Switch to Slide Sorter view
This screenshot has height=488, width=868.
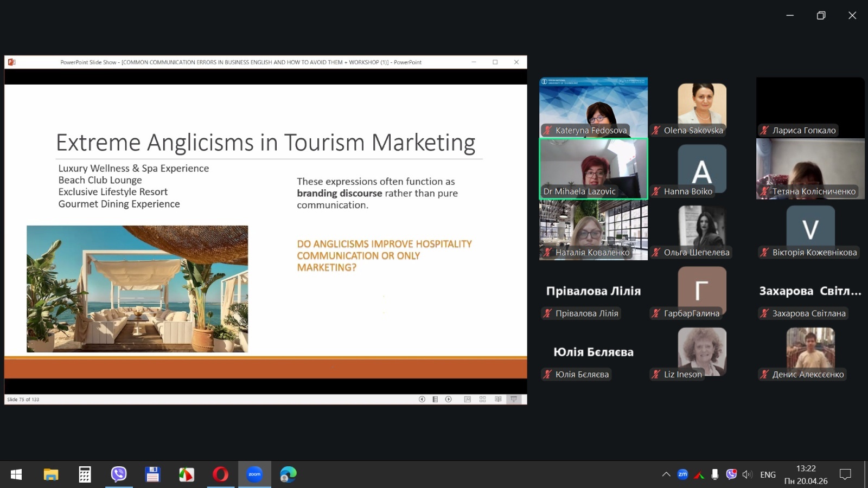(482, 399)
